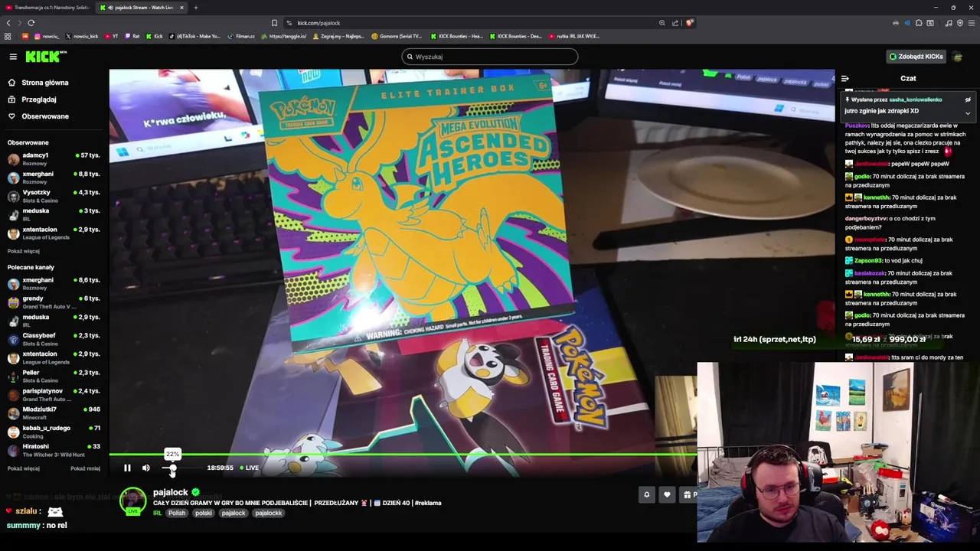Open the zoom magnifier icon
This screenshot has height=551, width=980.
661,23
